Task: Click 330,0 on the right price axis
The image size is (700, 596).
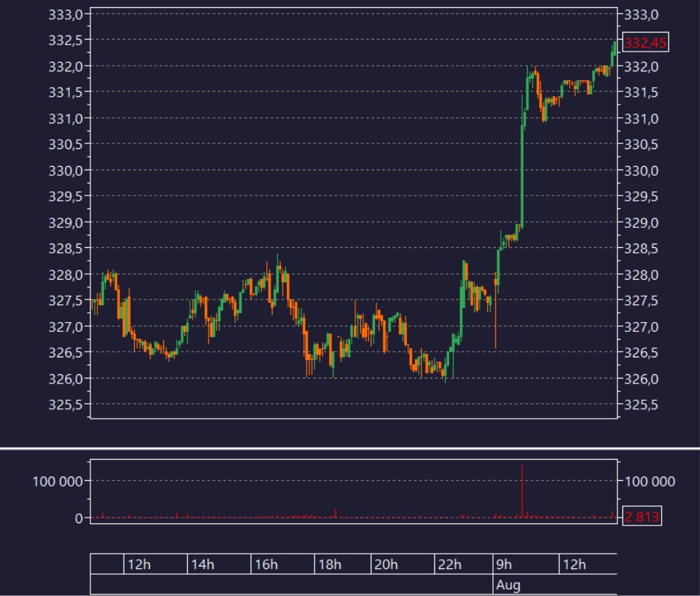Action: [x=641, y=171]
